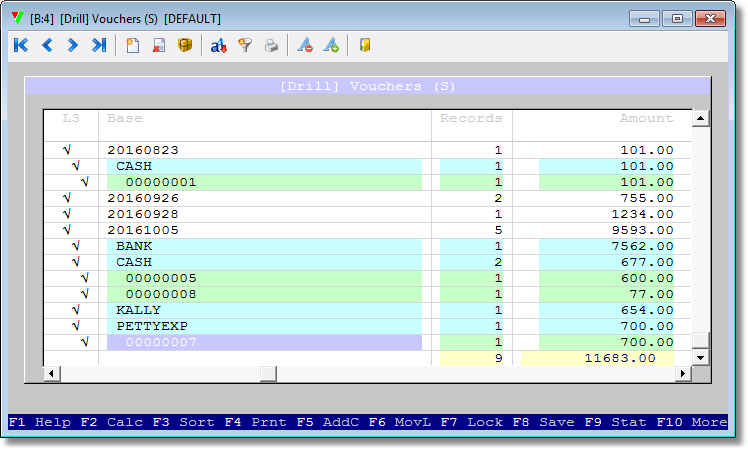748x450 pixels.
Task: Click the vertical scrollbar up arrow
Action: tap(700, 118)
